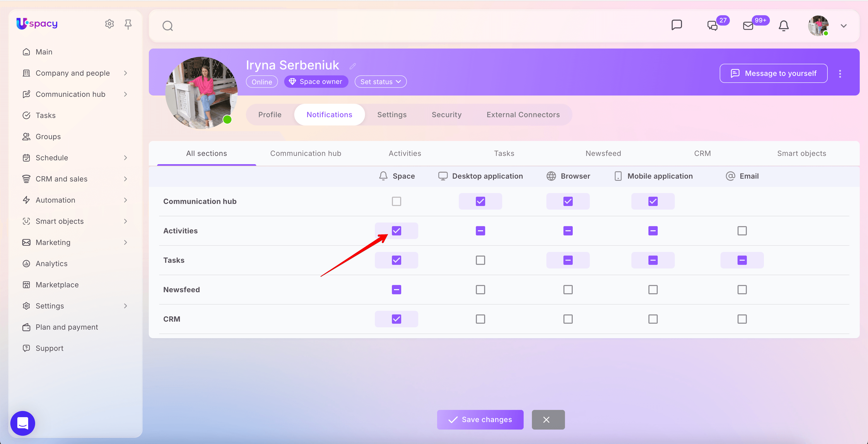
Task: Open the comments icon with the 27 badge
Action: coord(712,26)
